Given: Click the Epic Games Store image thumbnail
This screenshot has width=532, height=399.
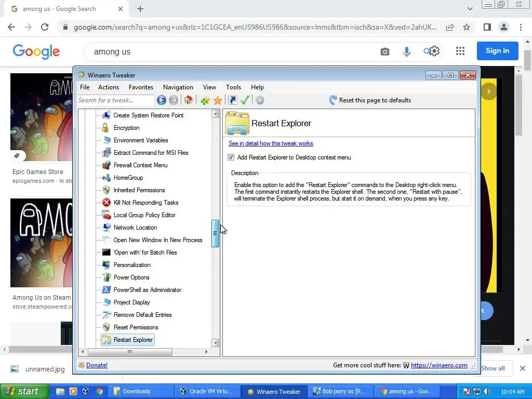Looking at the screenshot, I should pyautogui.click(x=42, y=117).
